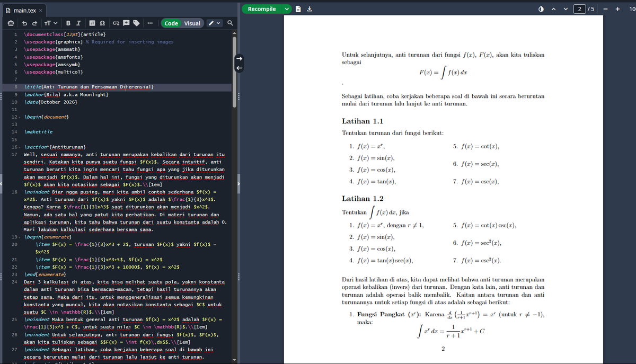Show more toolbar options (ellipsis)
The image size is (636, 364).
point(151,23)
